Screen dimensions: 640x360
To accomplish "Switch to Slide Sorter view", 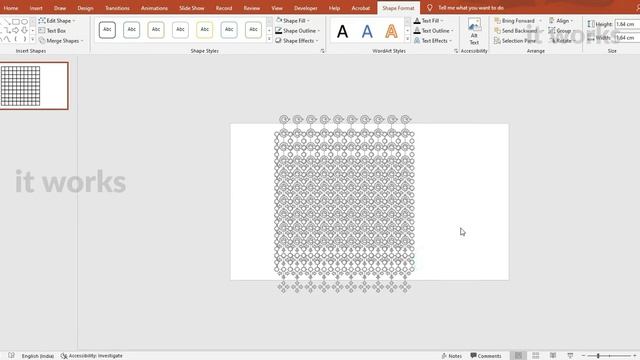I will 536,356.
